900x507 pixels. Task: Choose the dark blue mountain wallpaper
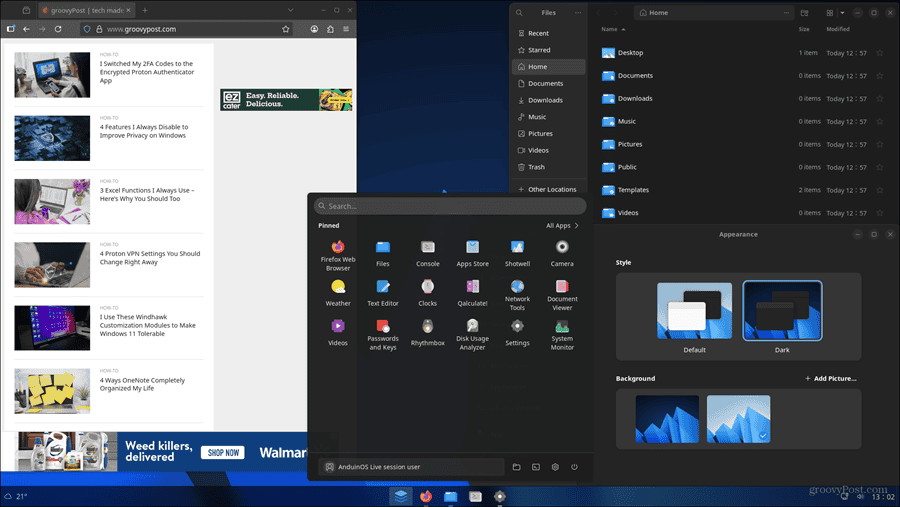(x=667, y=419)
